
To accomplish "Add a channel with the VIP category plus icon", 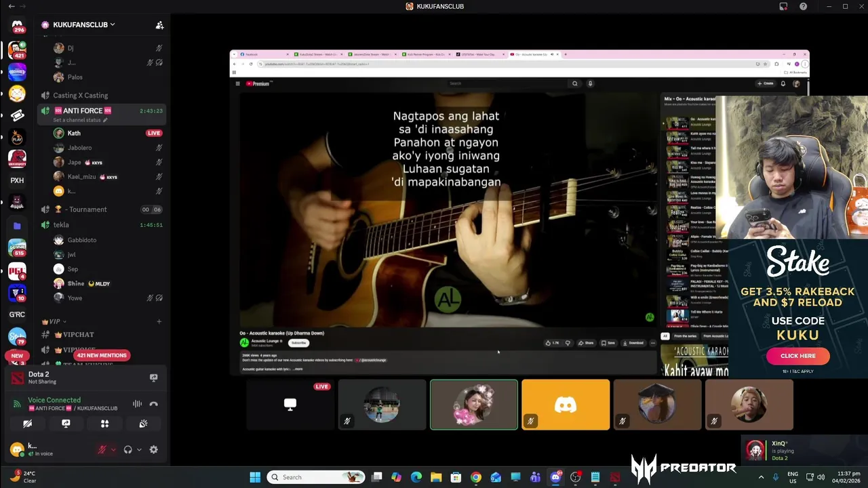I will (159, 321).
